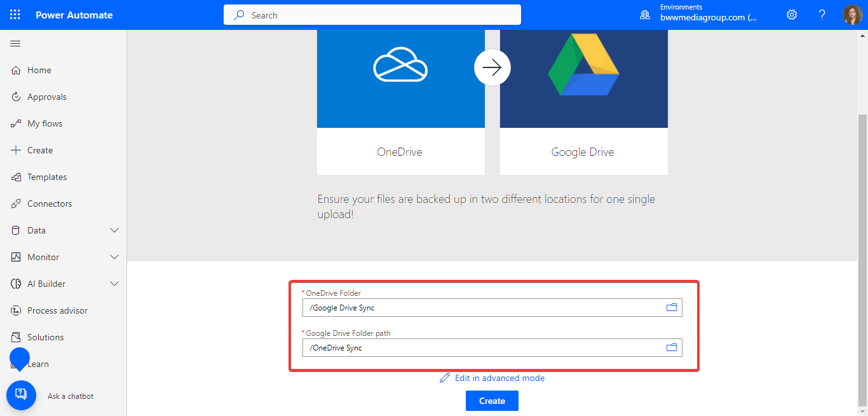Open the app launcher waffle menu

tap(14, 14)
